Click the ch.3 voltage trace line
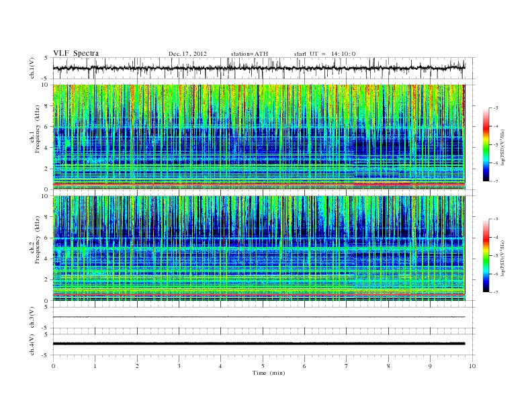 (x=259, y=317)
